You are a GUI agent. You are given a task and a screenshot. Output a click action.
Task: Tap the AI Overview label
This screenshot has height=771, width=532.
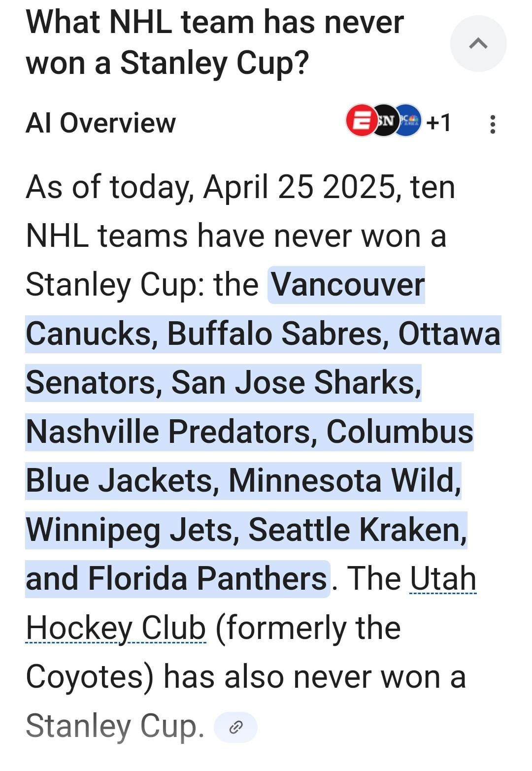[100, 123]
